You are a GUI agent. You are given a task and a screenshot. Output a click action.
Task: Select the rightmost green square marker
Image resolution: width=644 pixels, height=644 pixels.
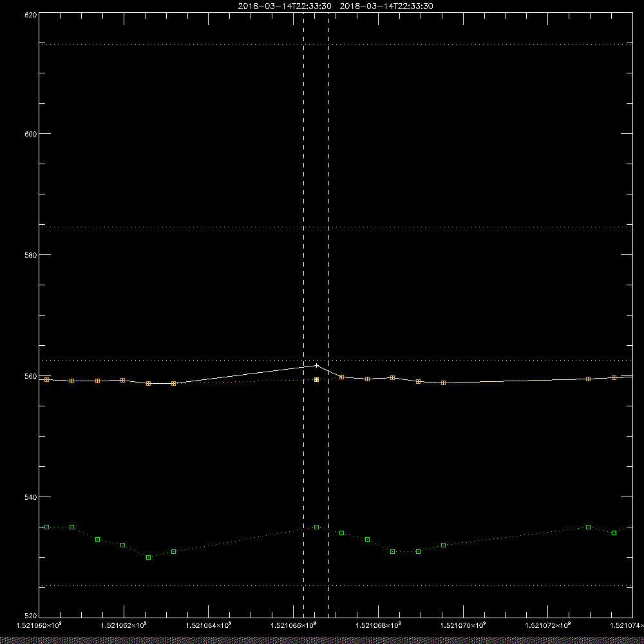614,533
